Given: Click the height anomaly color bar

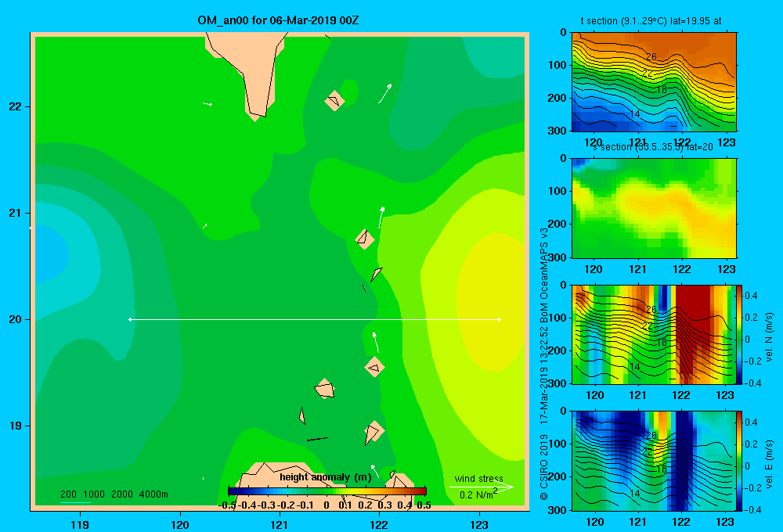Looking at the screenshot, I should coord(327,491).
